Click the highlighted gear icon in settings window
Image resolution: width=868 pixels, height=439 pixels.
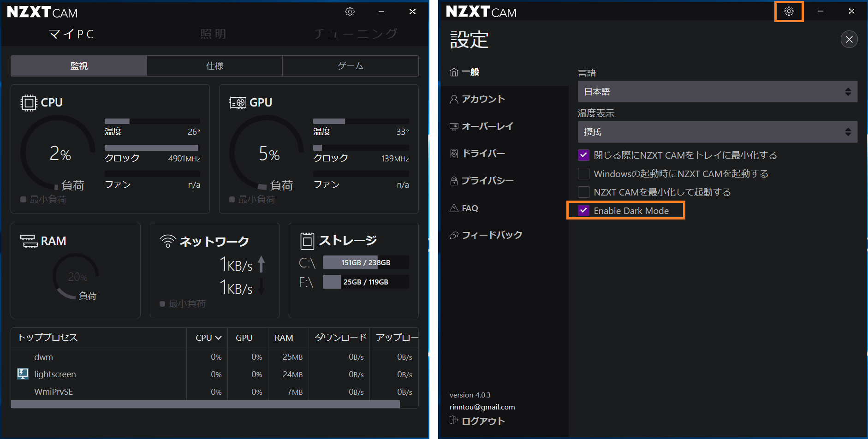(x=789, y=11)
